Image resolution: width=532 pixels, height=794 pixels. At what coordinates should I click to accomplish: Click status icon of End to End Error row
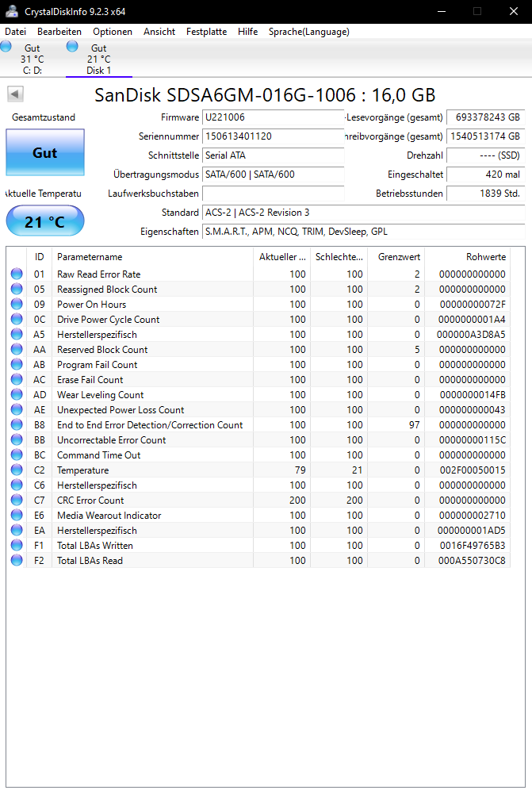[x=17, y=425]
